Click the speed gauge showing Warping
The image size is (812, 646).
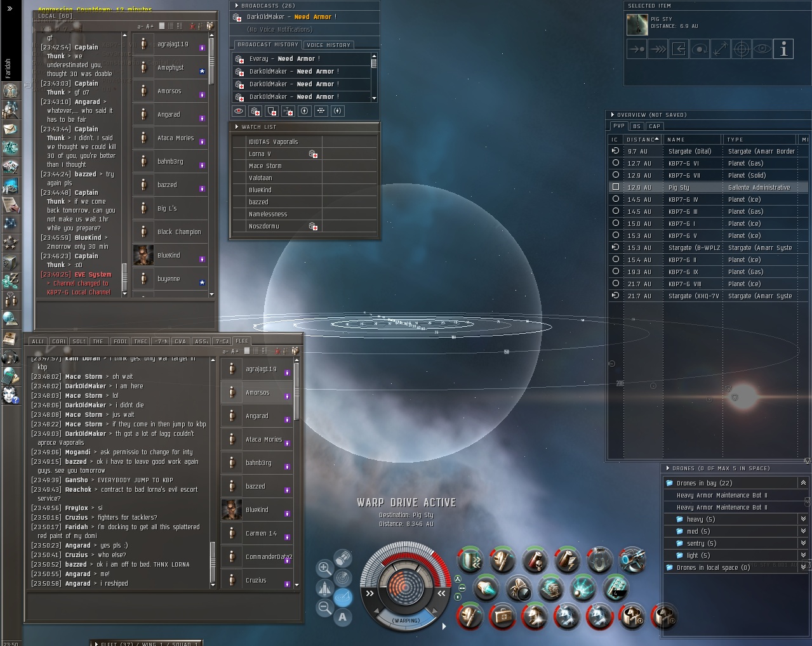tap(406, 620)
